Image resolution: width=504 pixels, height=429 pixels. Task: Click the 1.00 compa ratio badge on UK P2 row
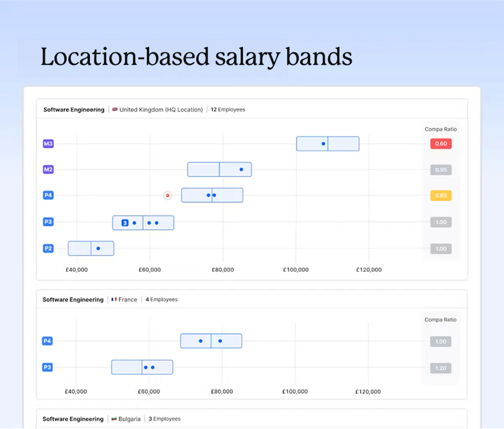(441, 249)
